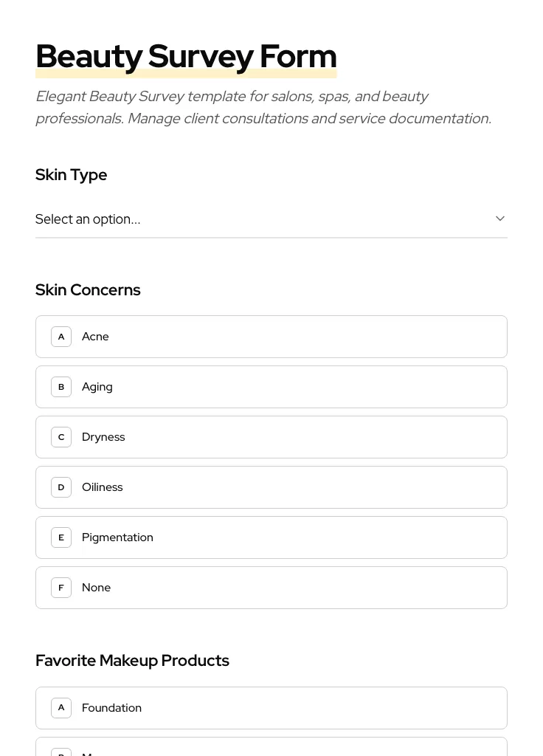Select the Aging option button
This screenshot has height=756, width=543.
tap(271, 386)
